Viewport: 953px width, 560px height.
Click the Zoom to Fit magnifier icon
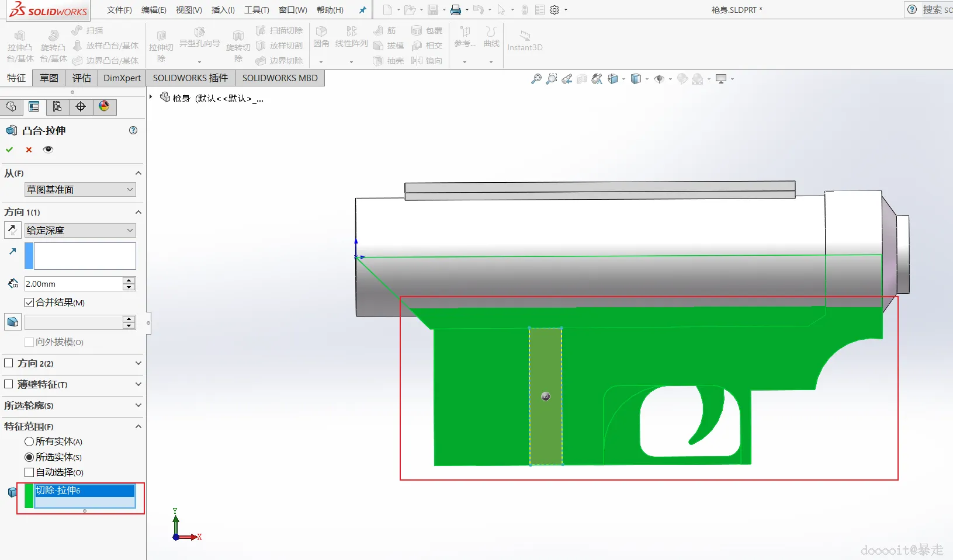pos(536,79)
